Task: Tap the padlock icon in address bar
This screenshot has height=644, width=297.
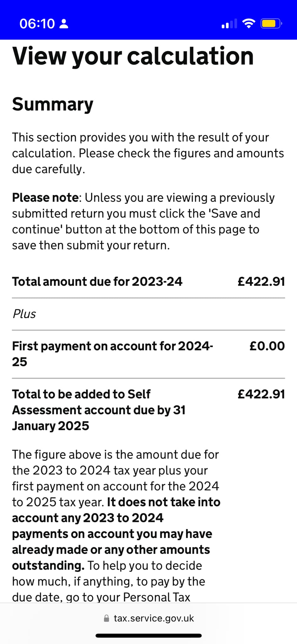Action: [x=106, y=618]
